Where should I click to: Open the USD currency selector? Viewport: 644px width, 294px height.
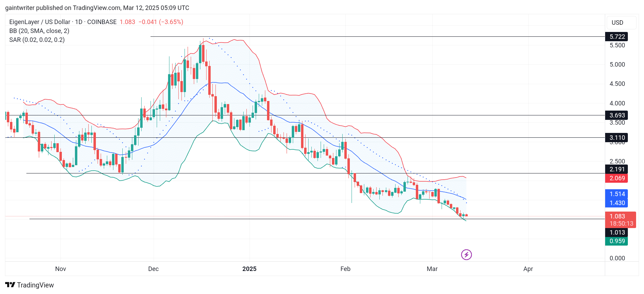(621, 23)
